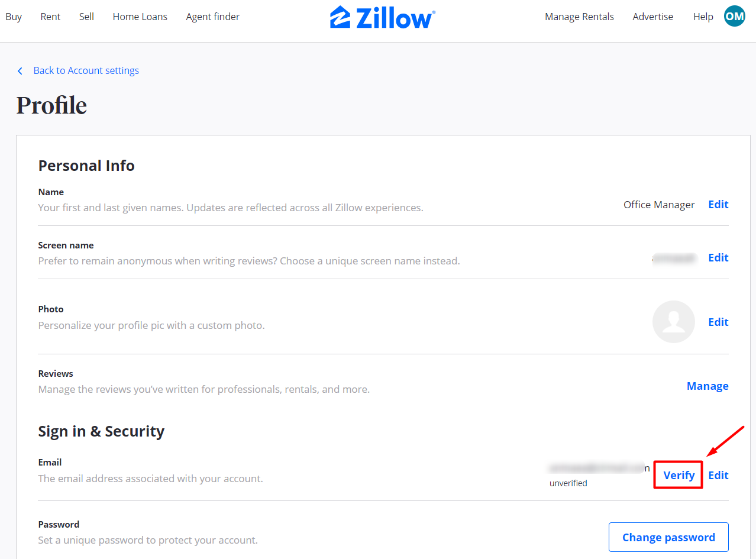This screenshot has height=559, width=756.
Task: Edit your screen name
Action: pyautogui.click(x=718, y=257)
